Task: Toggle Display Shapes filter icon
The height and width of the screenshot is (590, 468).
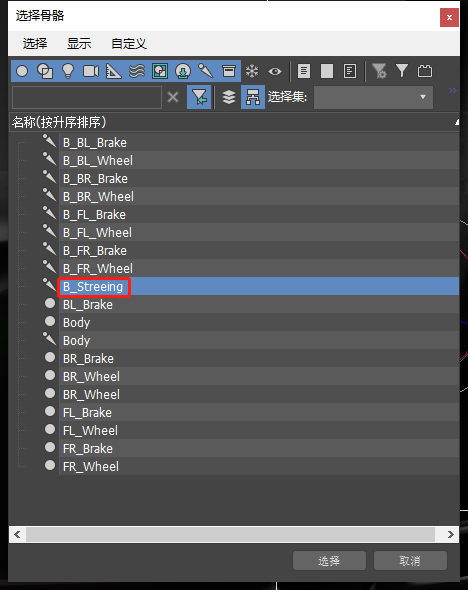Action: (x=45, y=71)
